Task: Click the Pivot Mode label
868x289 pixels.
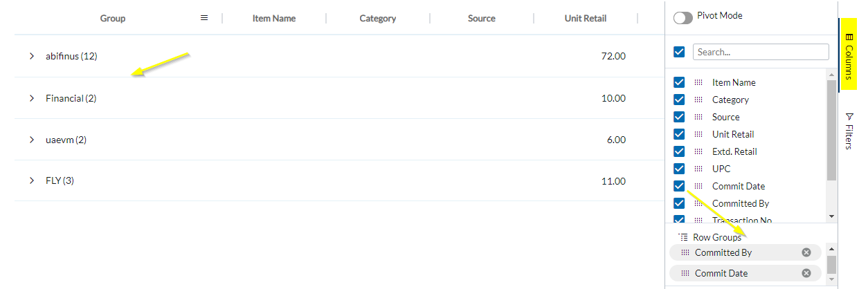Action: [720, 15]
